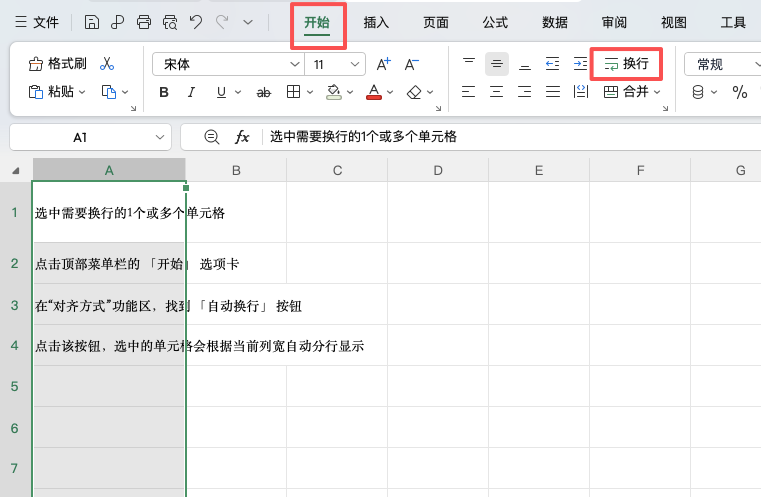This screenshot has height=497, width=761.
Task: Open alignment settings dialog launcher
Action: click(665, 108)
